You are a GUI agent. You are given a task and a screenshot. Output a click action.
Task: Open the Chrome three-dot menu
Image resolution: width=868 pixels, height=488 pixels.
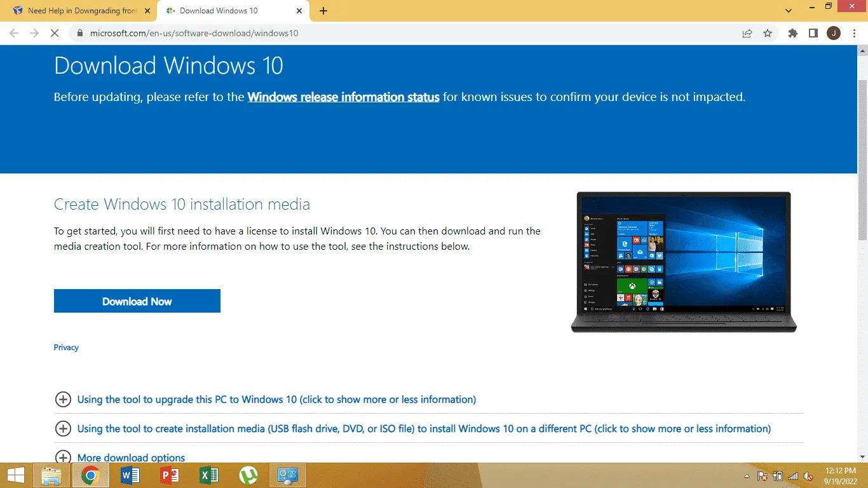click(x=853, y=33)
